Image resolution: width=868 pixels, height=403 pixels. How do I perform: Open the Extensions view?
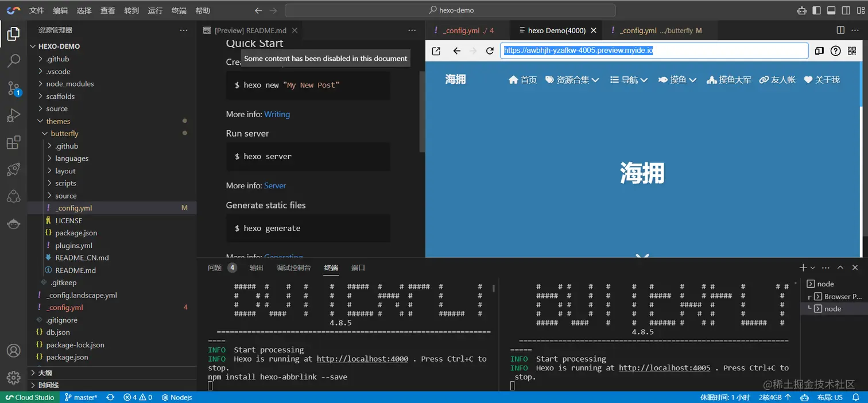[13, 143]
